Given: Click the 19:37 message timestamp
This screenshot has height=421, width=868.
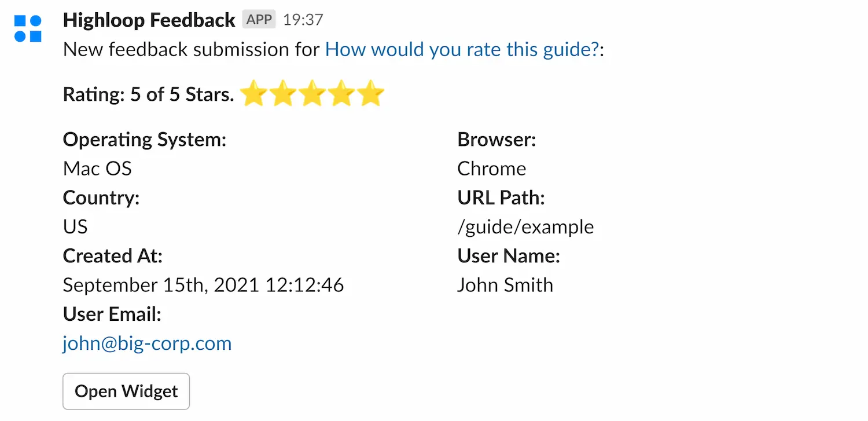Looking at the screenshot, I should coord(303,20).
